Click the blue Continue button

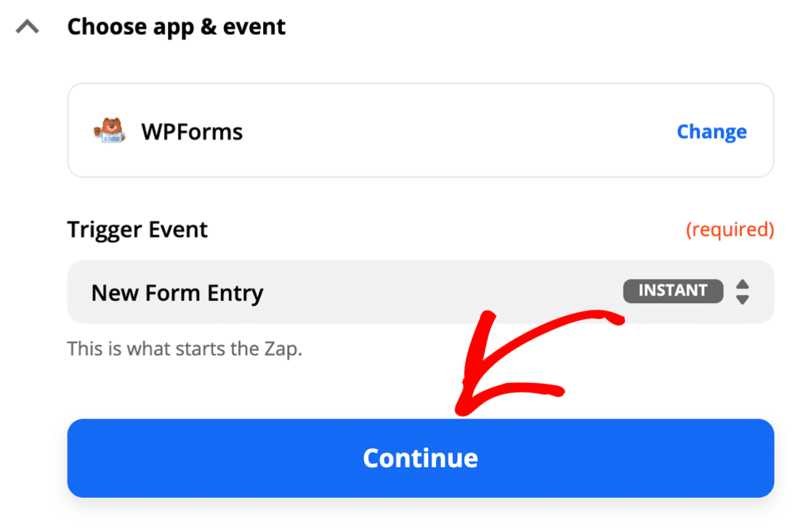pos(421,458)
